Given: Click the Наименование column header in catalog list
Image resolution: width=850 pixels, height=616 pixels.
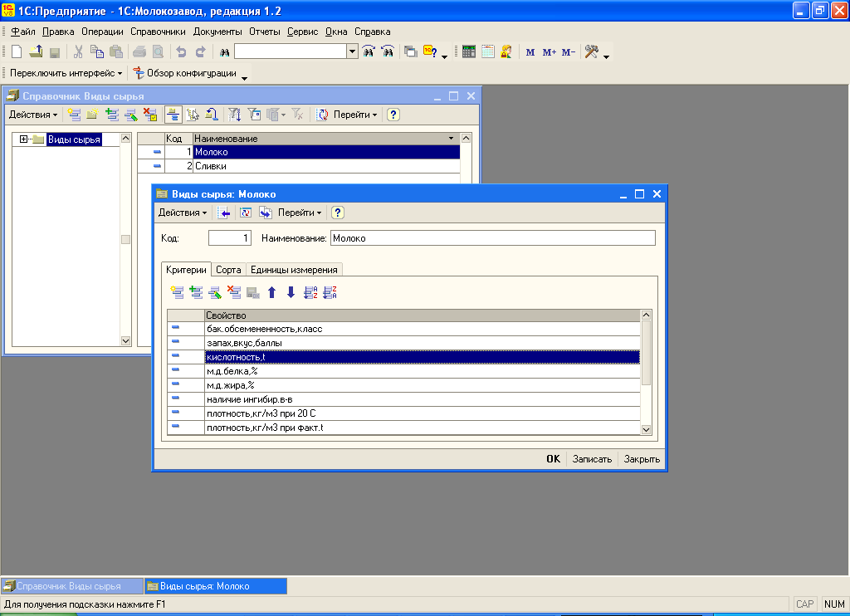Looking at the screenshot, I should point(325,139).
